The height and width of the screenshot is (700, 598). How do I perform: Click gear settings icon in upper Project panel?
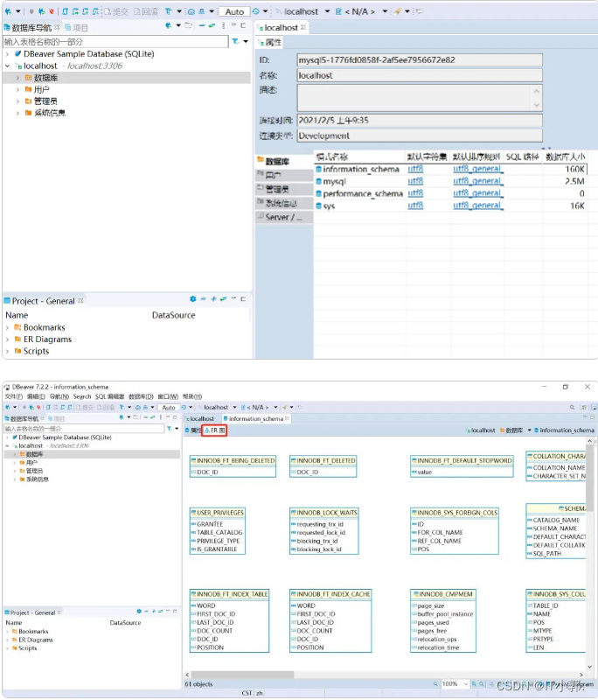(x=192, y=299)
